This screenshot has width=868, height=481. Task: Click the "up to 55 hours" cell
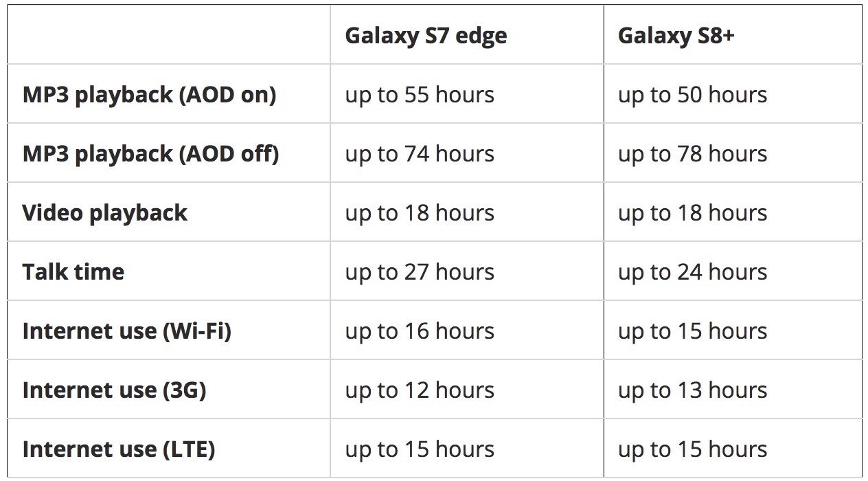420,95
